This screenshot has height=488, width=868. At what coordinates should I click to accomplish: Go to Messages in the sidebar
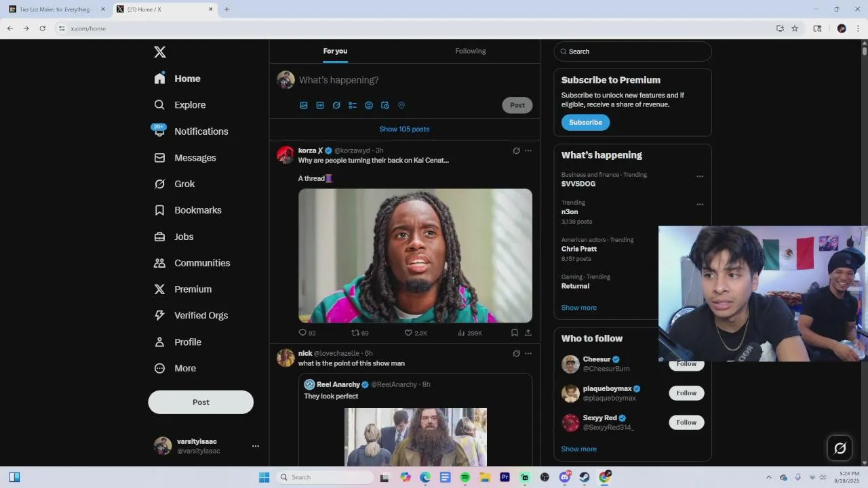point(185,158)
